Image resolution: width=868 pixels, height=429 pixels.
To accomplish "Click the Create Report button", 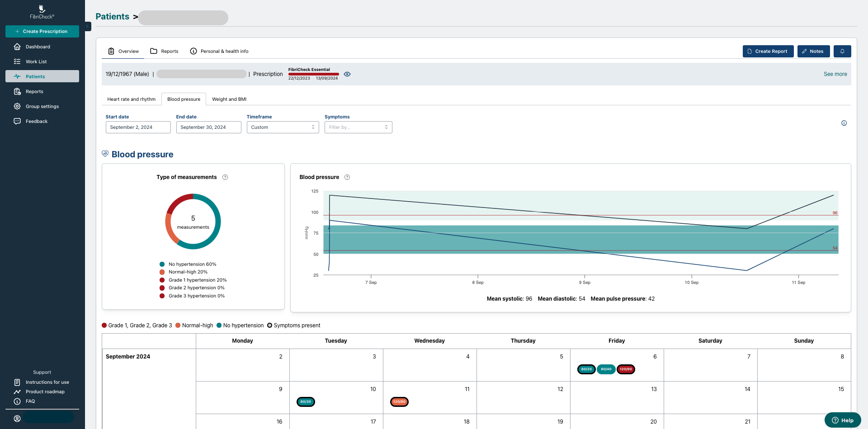I will [768, 51].
